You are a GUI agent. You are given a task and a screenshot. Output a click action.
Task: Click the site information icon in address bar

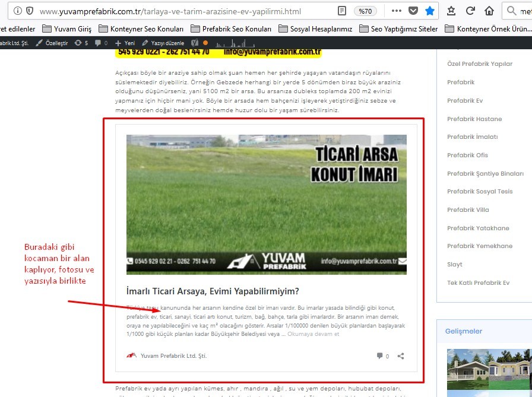[18, 11]
